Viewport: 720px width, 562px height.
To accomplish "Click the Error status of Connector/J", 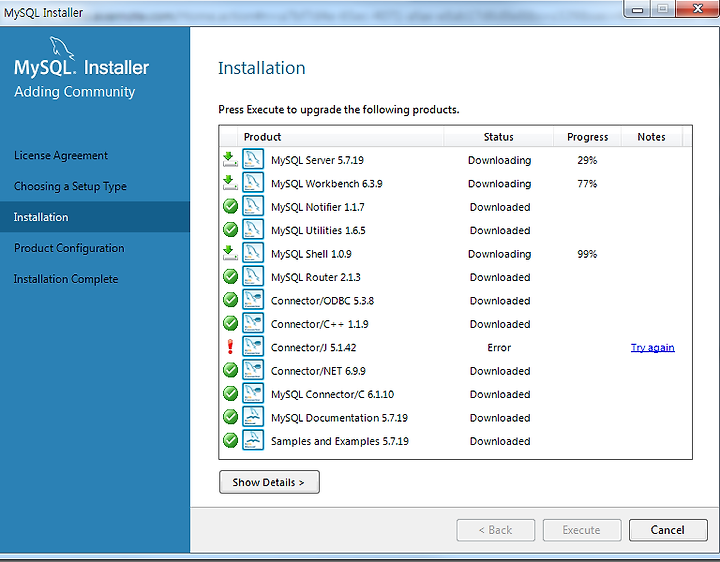I will (499, 348).
